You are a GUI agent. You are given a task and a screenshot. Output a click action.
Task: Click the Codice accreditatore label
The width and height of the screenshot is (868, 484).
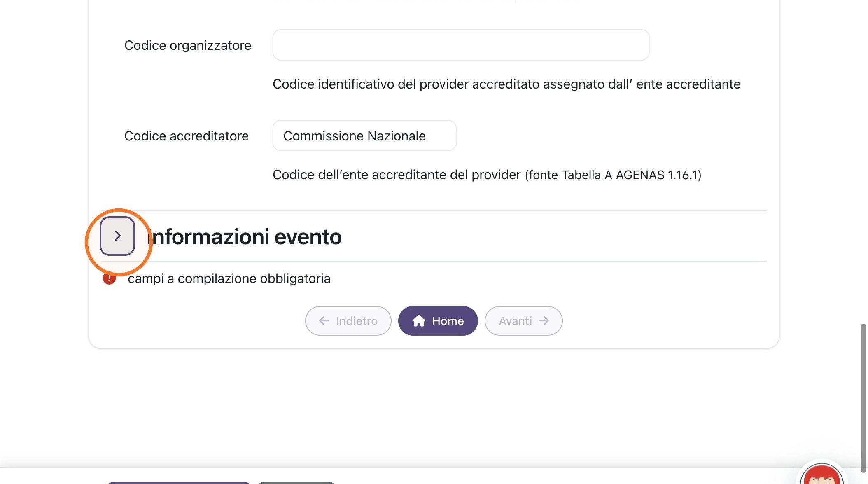(187, 136)
